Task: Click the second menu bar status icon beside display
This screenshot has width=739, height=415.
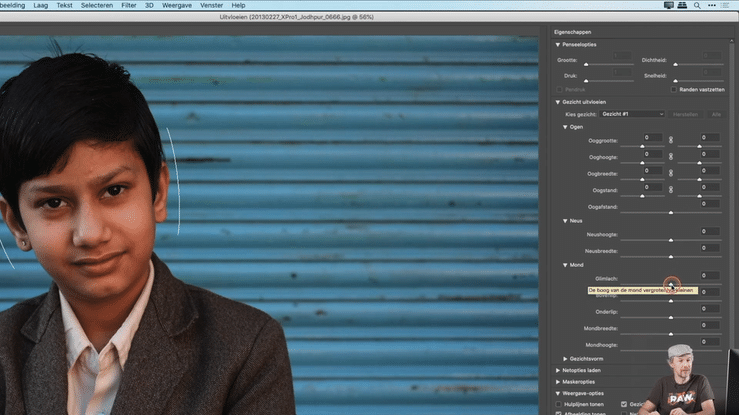Action: [682, 5]
